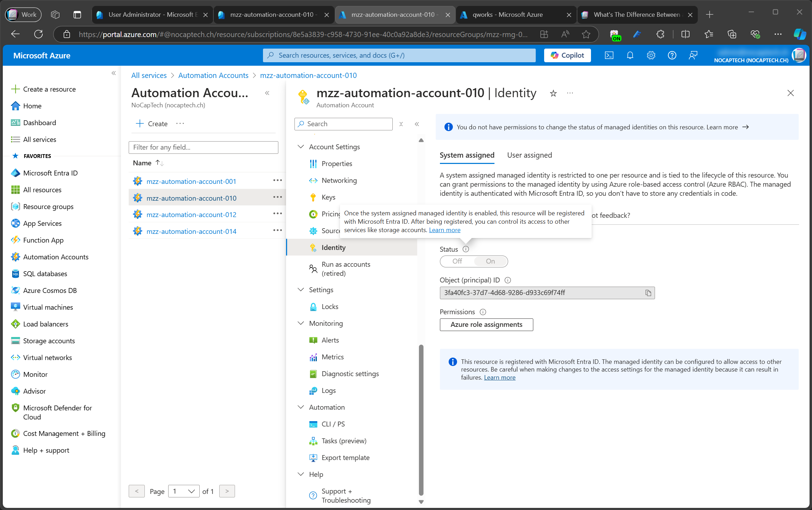This screenshot has height=510, width=812.
Task: Open portal settings gear
Action: pyautogui.click(x=651, y=55)
